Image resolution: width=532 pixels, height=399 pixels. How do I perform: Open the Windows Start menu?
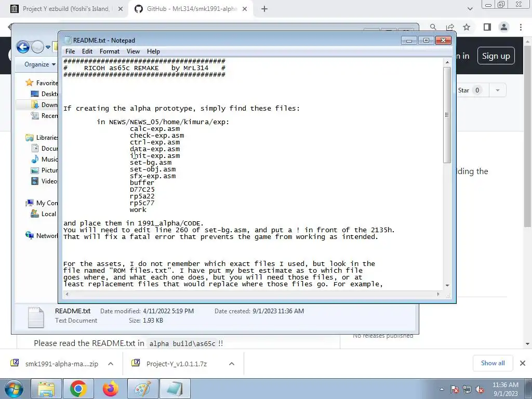point(14,389)
